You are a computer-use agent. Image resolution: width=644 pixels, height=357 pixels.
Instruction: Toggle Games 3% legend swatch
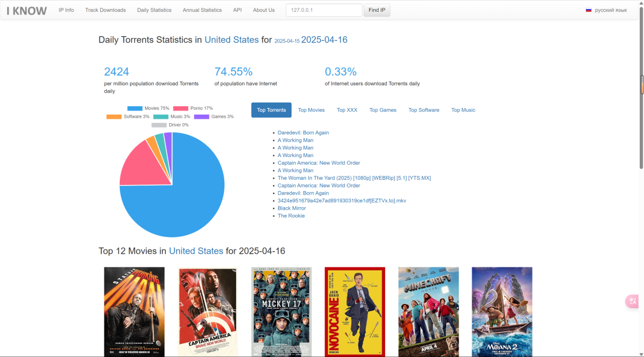coord(202,117)
